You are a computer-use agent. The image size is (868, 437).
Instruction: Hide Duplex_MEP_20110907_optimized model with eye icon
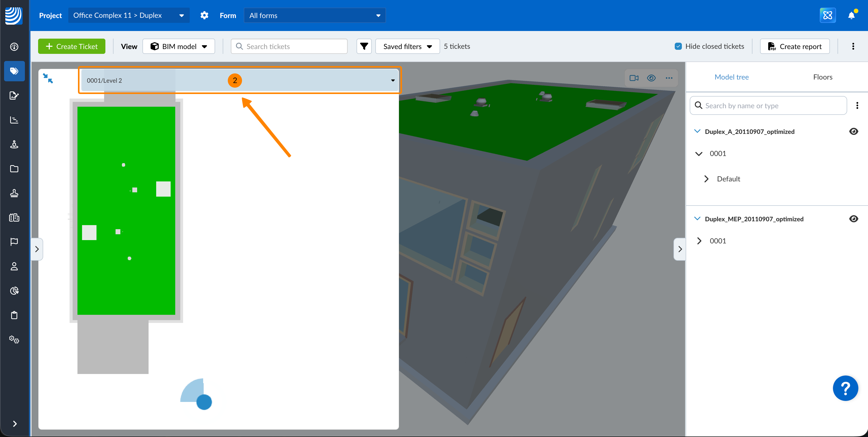coord(854,219)
